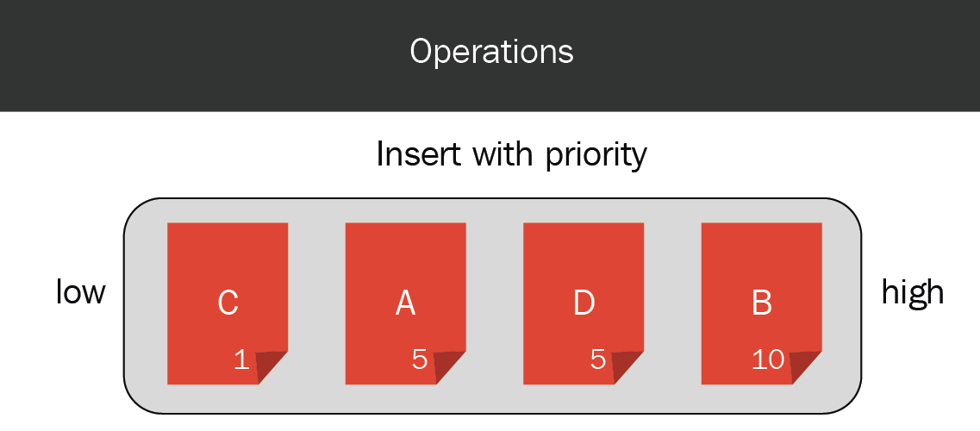Click the gray gap between cards D and B
This screenshot has height=431, width=980.
click(672, 303)
